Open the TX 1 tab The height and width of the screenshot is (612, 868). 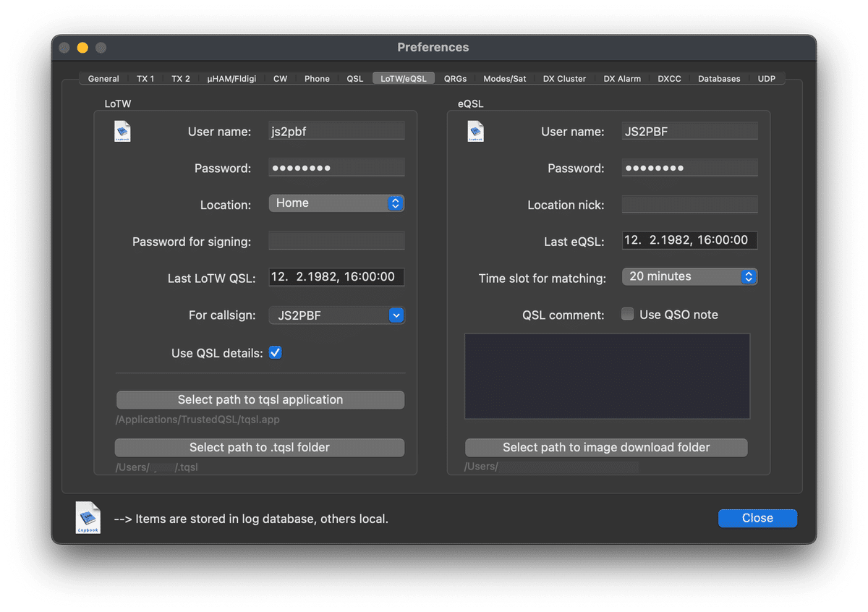click(x=145, y=79)
